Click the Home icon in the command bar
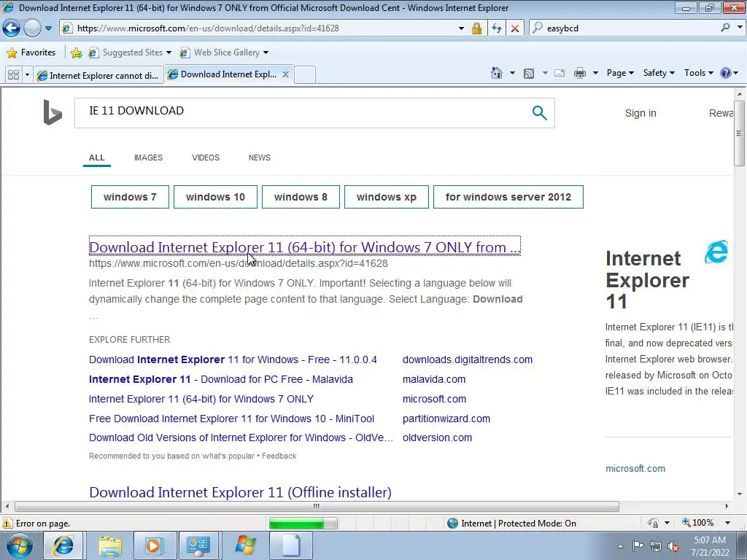747x560 pixels. [x=496, y=73]
